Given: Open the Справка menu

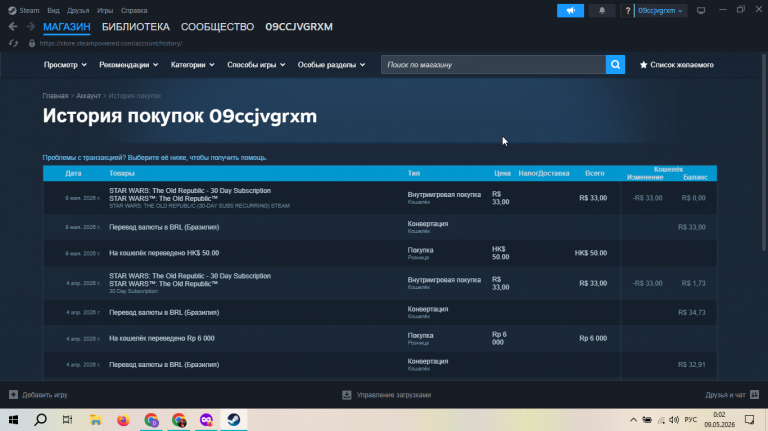Looking at the screenshot, I should [x=134, y=10].
